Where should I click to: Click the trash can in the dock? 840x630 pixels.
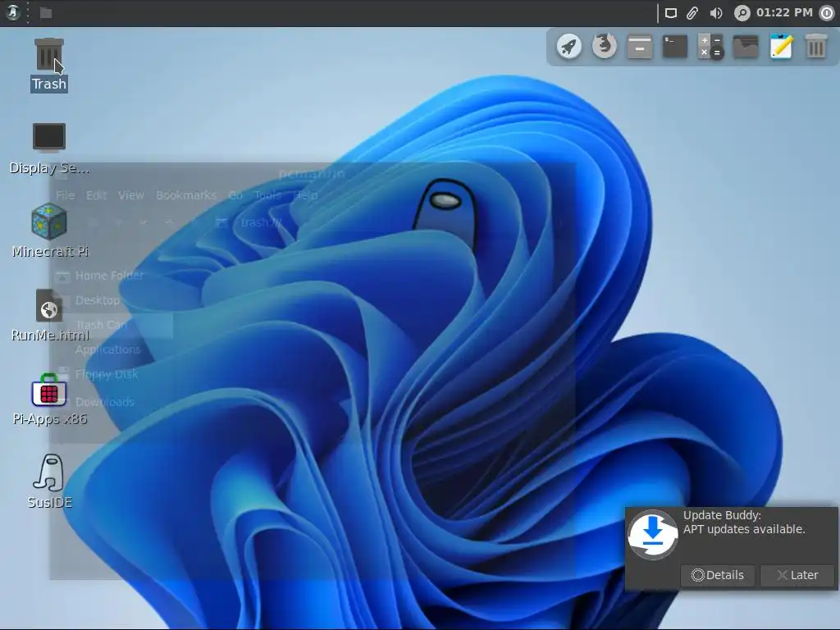point(816,46)
